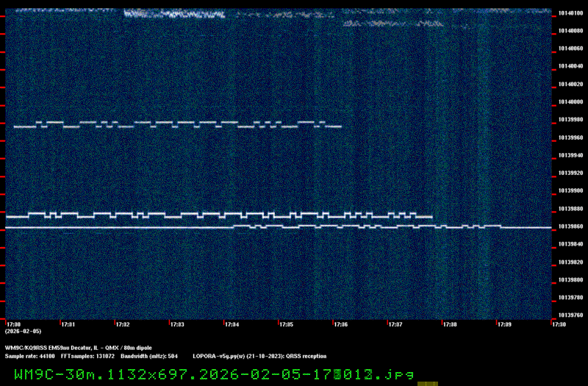Screen dimensions: 588x386
Task: Click the 10139820 frequency axis label
Action: coord(570,262)
